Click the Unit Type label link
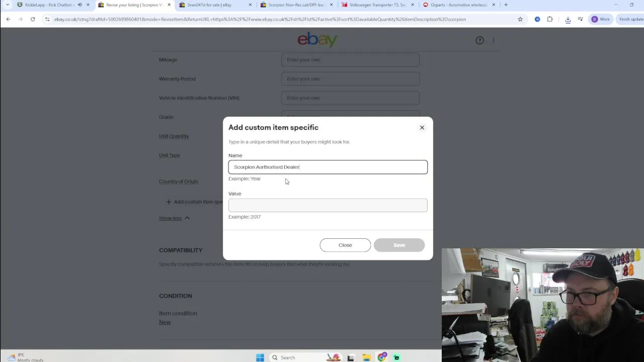This screenshot has height=362, width=644. pyautogui.click(x=170, y=155)
